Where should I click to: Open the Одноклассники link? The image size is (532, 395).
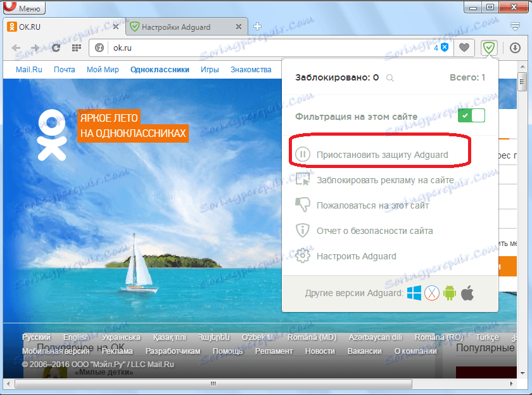[x=160, y=70]
